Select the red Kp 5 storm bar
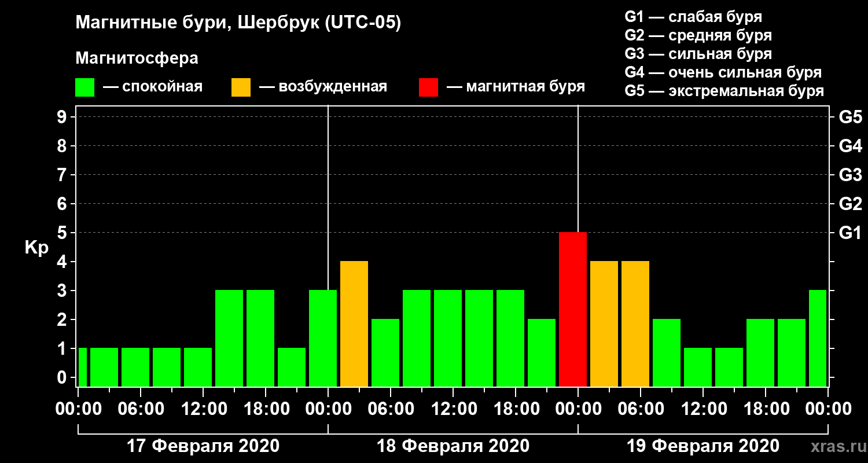The height and width of the screenshot is (463, 868). tap(573, 309)
